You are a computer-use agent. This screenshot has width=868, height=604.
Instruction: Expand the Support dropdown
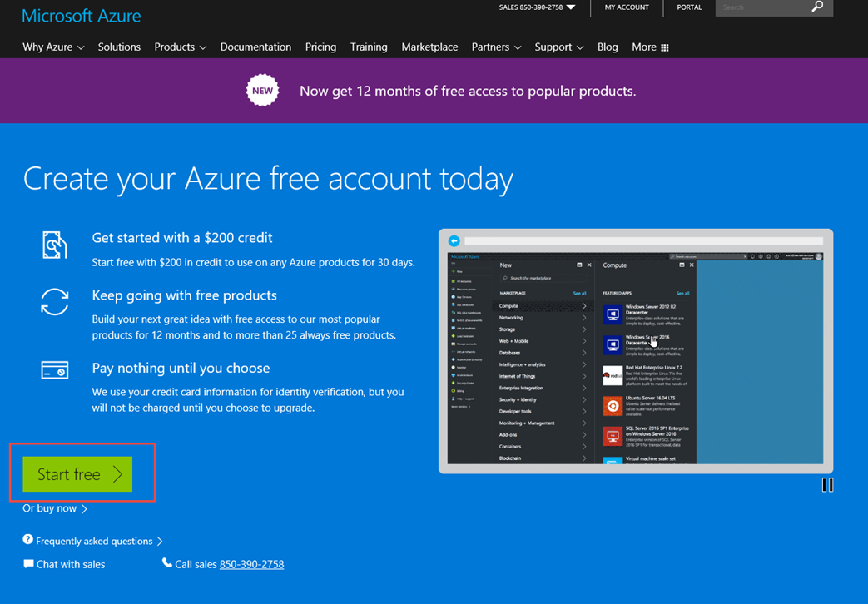click(x=559, y=47)
